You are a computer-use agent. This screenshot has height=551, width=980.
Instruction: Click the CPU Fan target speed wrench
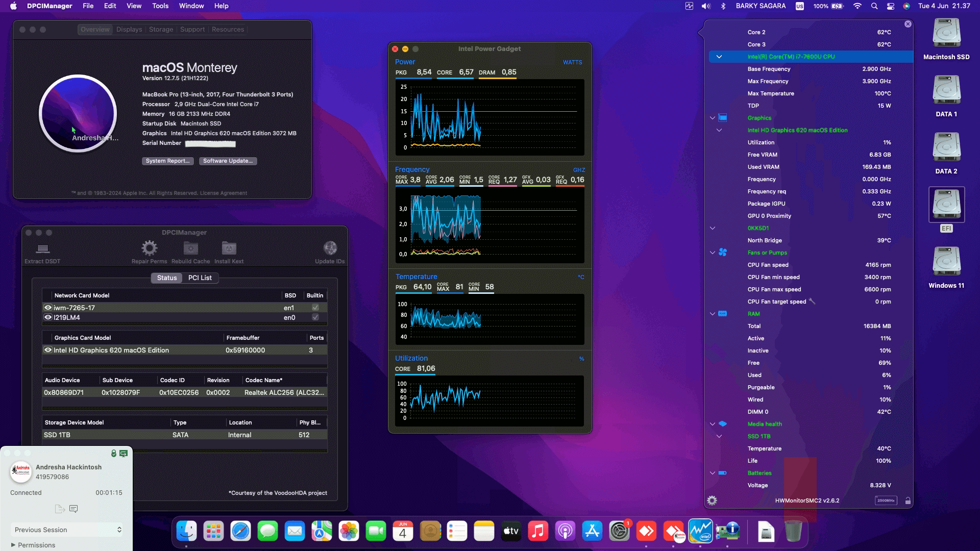[x=812, y=301]
